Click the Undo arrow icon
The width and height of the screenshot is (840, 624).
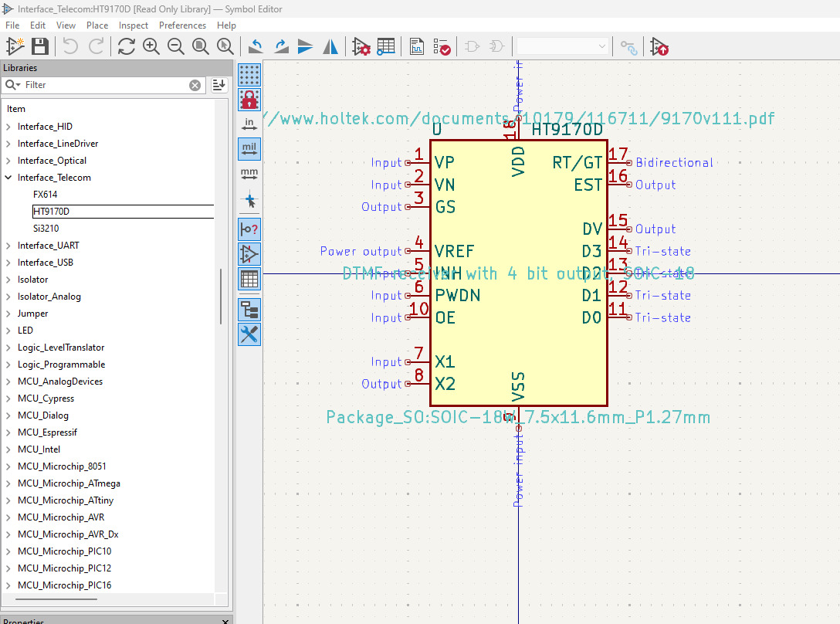(70, 46)
